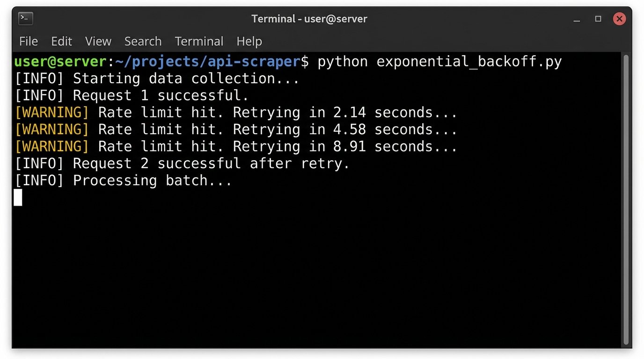This screenshot has height=359, width=644.
Task: Open the File menu
Action: click(29, 41)
